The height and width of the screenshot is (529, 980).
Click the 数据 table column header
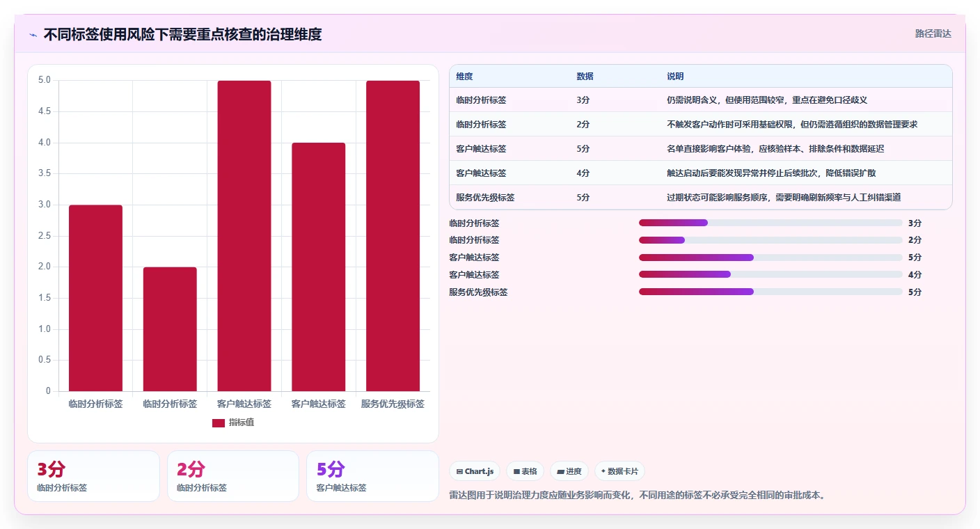(x=585, y=77)
